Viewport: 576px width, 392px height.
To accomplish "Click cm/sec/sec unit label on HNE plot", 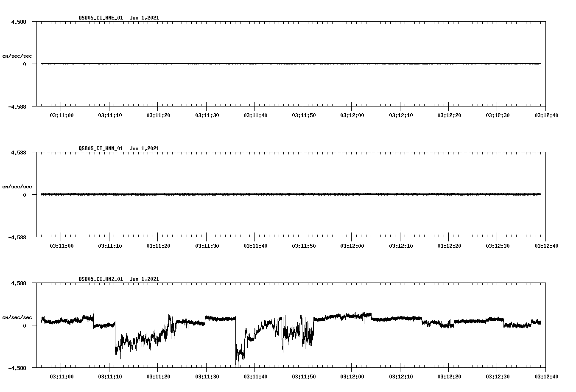I will (x=17, y=56).
